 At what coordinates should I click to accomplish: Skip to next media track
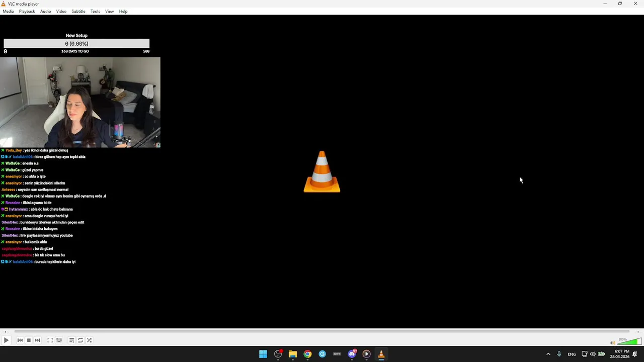[37, 340]
